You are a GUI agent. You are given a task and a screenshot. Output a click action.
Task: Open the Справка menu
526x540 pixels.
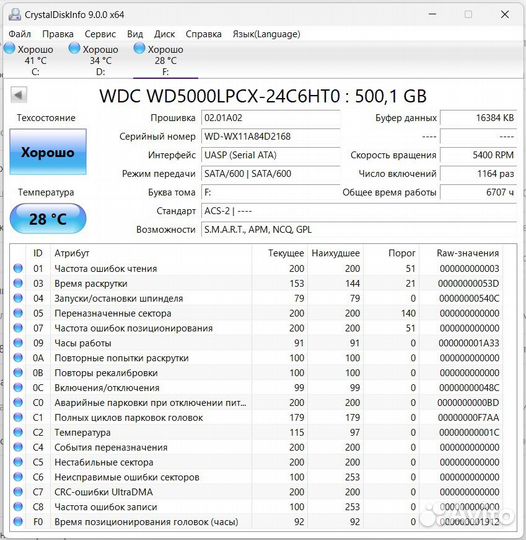tap(203, 34)
